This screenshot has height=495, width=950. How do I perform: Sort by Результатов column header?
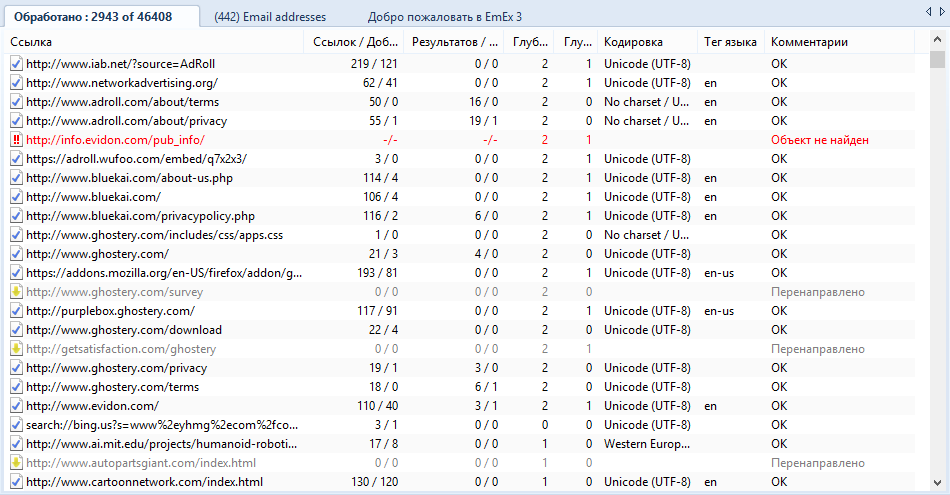454,42
